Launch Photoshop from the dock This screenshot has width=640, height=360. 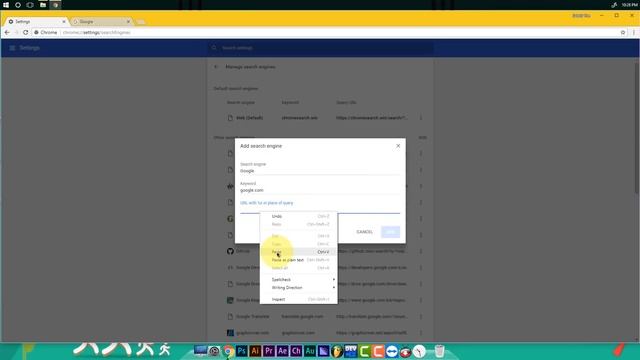click(x=242, y=351)
